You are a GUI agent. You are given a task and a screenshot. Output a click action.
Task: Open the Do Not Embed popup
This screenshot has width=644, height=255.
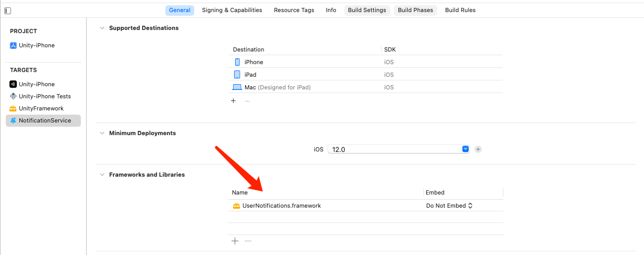(x=449, y=206)
